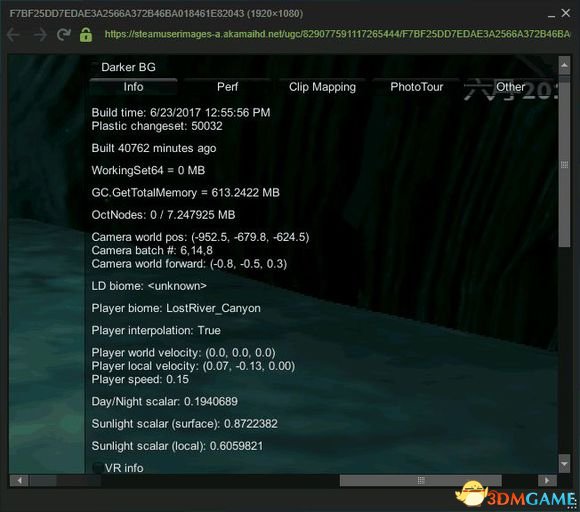The width and height of the screenshot is (580, 512).
Task: Click the scroll right arrow button
Action: coord(547,481)
